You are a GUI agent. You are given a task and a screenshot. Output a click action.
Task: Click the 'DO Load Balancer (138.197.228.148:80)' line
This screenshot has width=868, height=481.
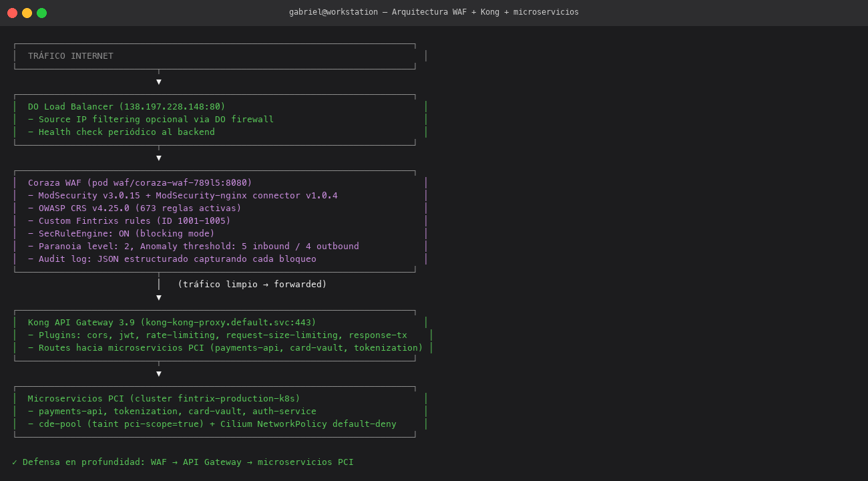point(127,107)
